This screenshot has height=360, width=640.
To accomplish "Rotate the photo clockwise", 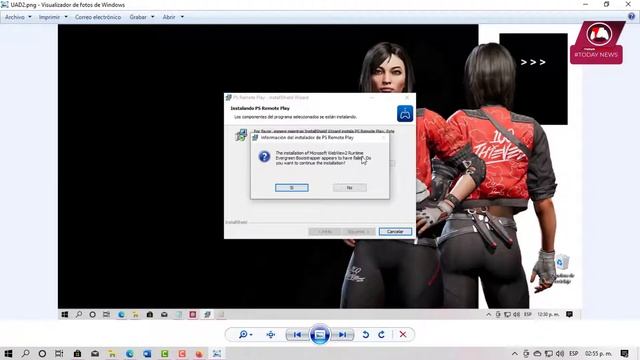I will (x=381, y=335).
